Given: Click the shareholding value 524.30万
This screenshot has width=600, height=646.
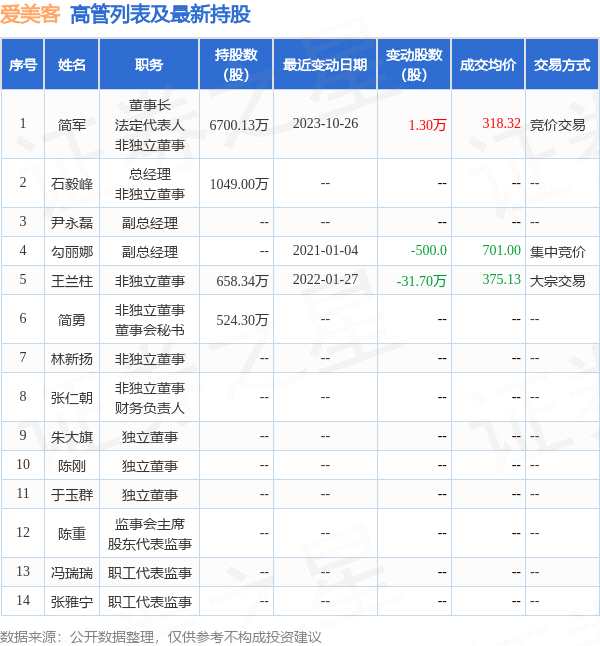Looking at the screenshot, I should [x=242, y=320].
